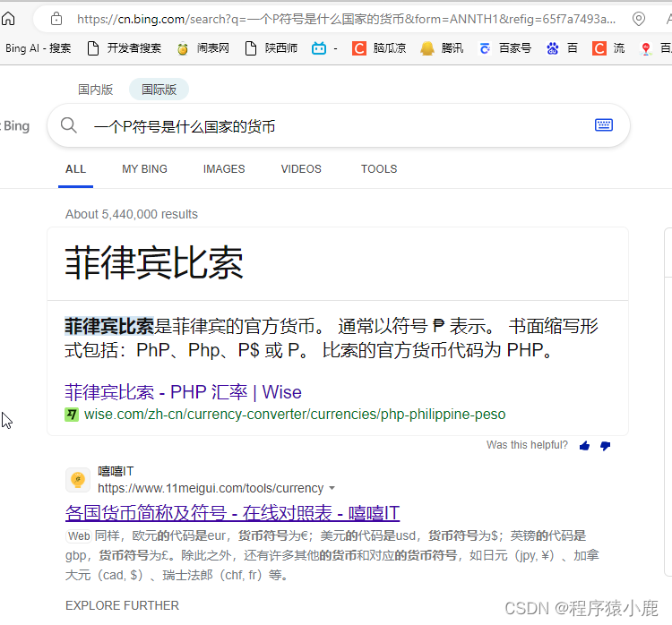Click the 嘻嘻IT site favicon
672x625 pixels.
point(78,480)
